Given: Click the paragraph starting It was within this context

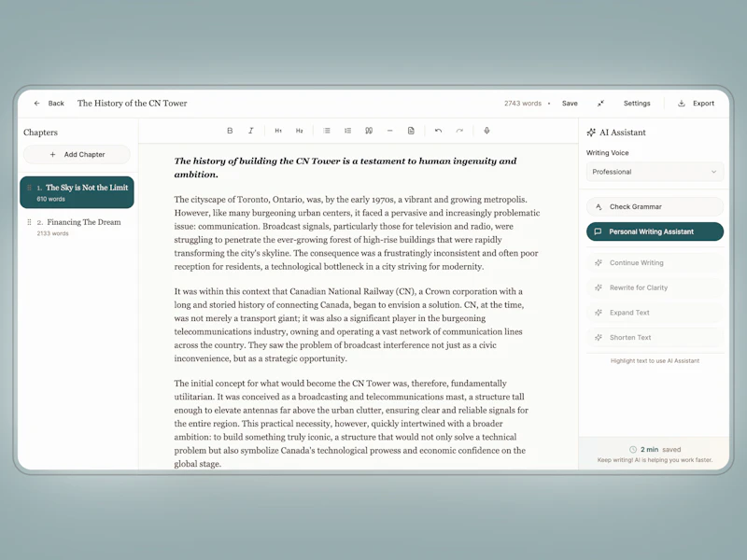Looking at the screenshot, I should point(349,325).
